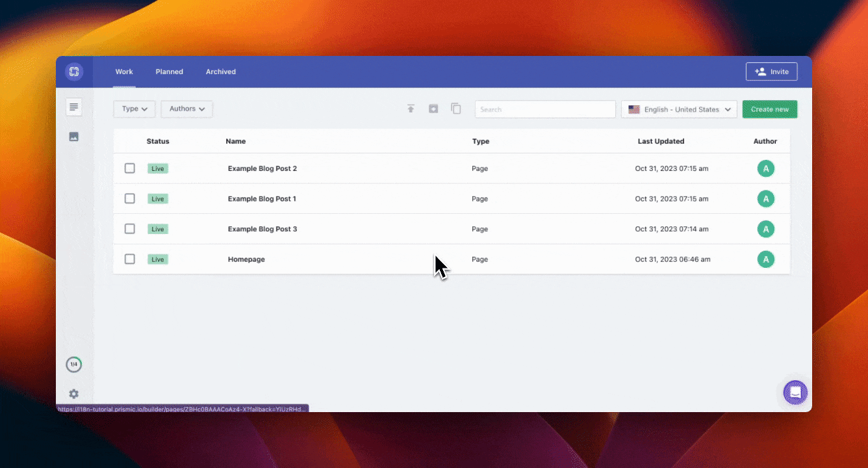Click the Invite button
The height and width of the screenshot is (468, 868).
771,71
